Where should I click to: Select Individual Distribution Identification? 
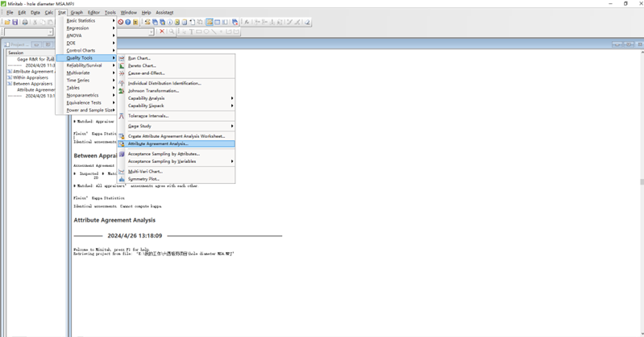(x=177, y=83)
